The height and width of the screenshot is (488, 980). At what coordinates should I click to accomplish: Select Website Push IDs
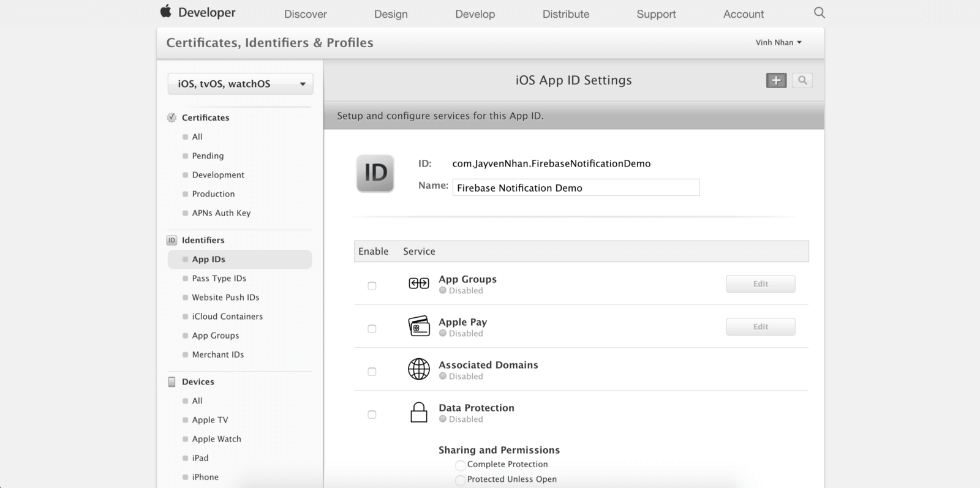pyautogui.click(x=225, y=297)
